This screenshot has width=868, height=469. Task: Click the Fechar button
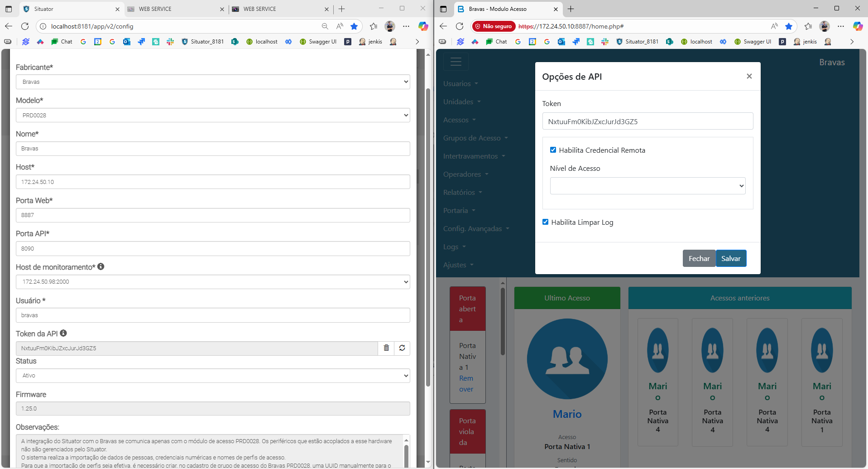(x=699, y=259)
